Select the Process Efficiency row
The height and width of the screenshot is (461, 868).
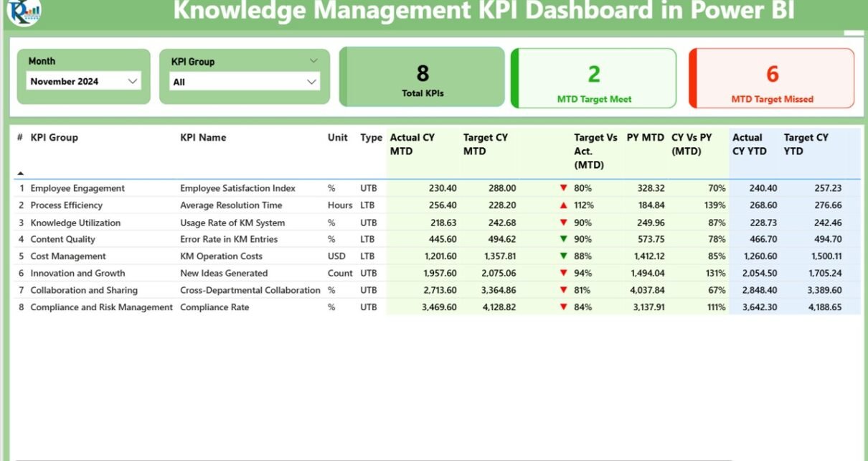438,205
